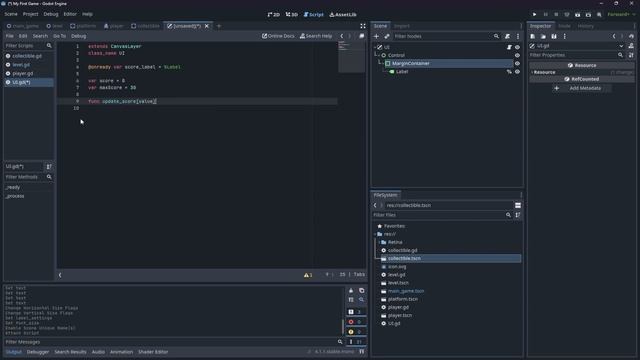This screenshot has width=640, height=360.
Task: Go to previous object in Inspector history
Action: 614,36
